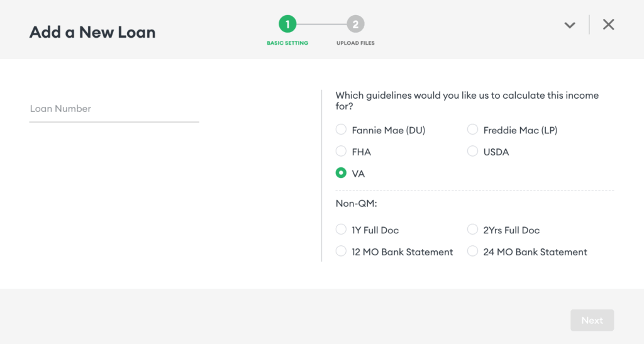The image size is (644, 344).
Task: Close the Add a New Loan dialog
Action: 608,25
